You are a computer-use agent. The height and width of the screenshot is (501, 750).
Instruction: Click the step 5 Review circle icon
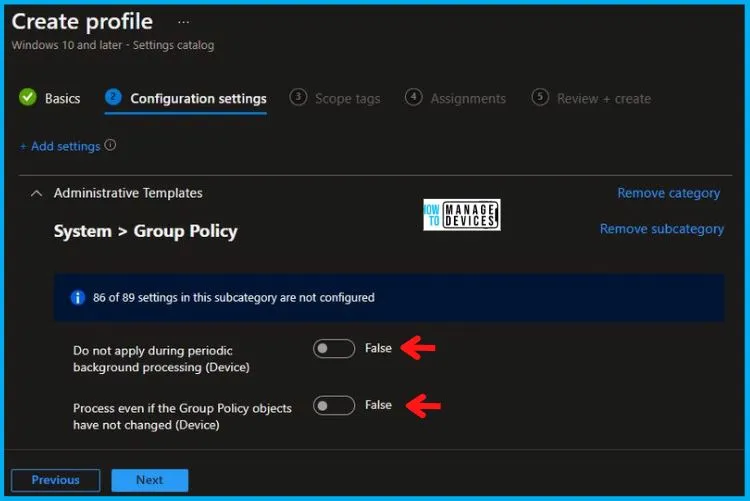(x=540, y=97)
